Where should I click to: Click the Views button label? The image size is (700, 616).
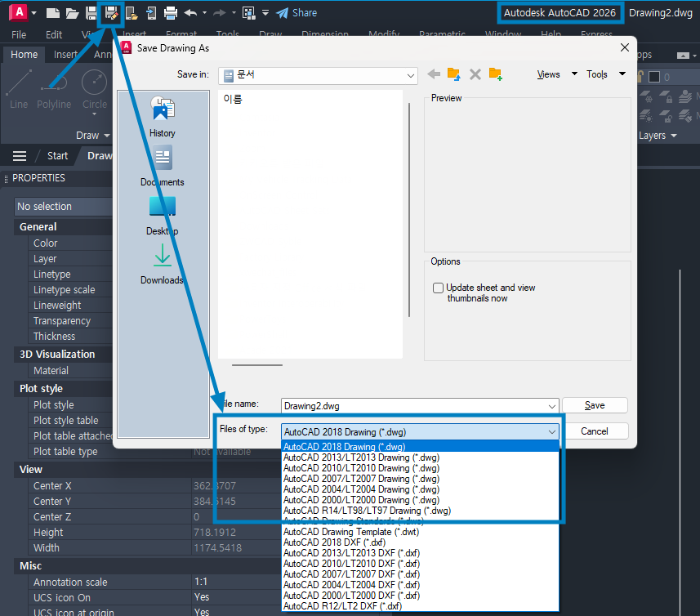548,74
